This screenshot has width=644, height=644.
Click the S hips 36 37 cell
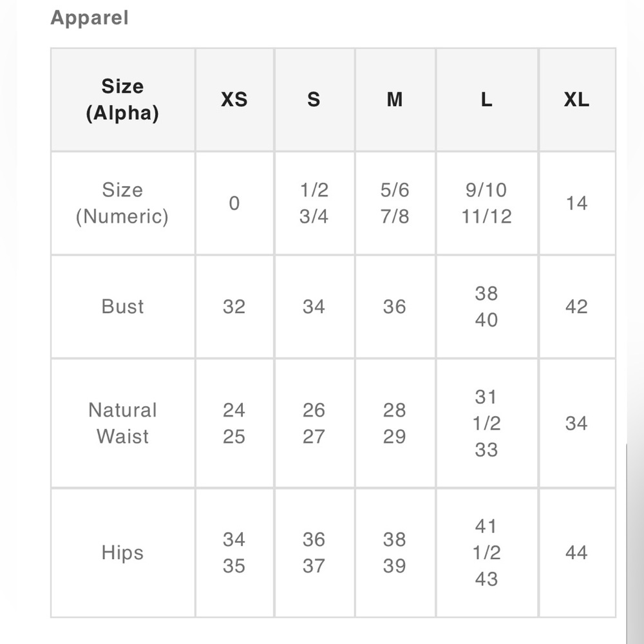click(314, 553)
